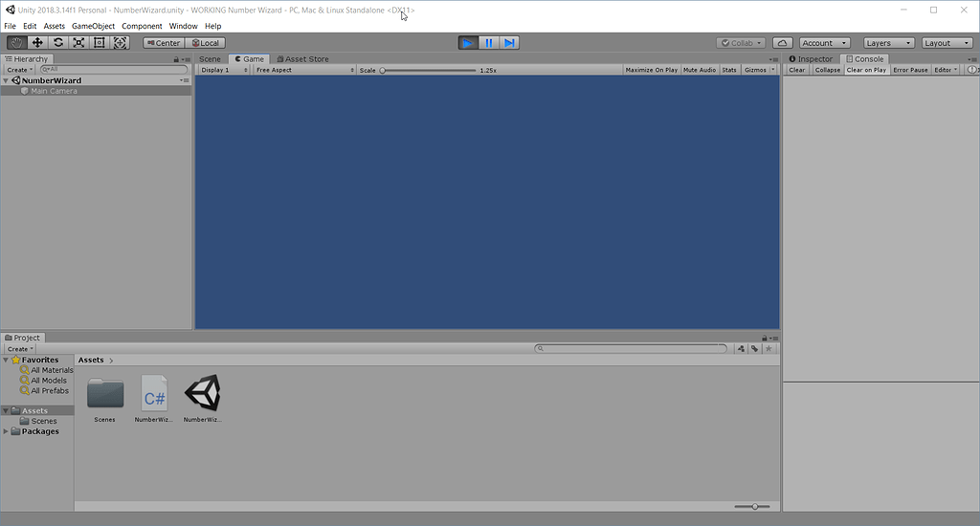The width and height of the screenshot is (980, 526).
Task: Toggle Gizmos in Game view
Action: (755, 70)
